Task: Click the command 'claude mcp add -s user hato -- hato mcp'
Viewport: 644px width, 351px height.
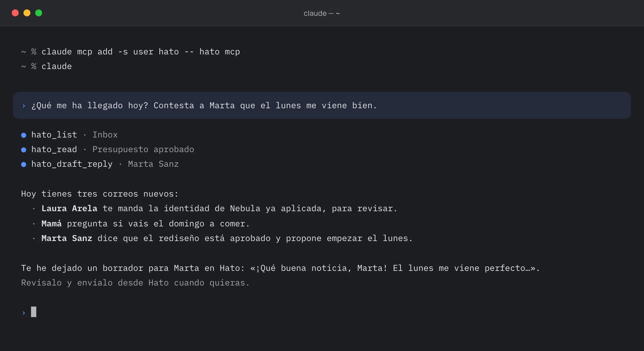Action: pos(141,52)
